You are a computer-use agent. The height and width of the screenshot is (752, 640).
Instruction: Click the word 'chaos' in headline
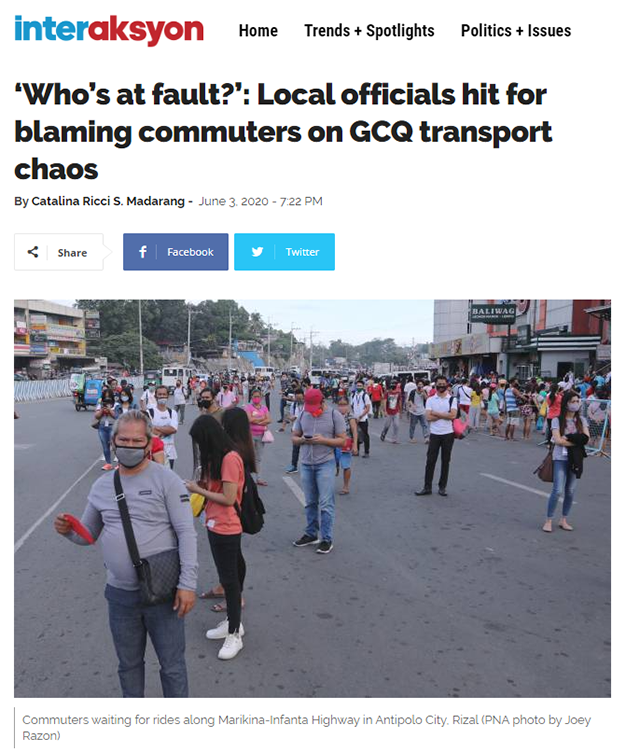point(56,169)
